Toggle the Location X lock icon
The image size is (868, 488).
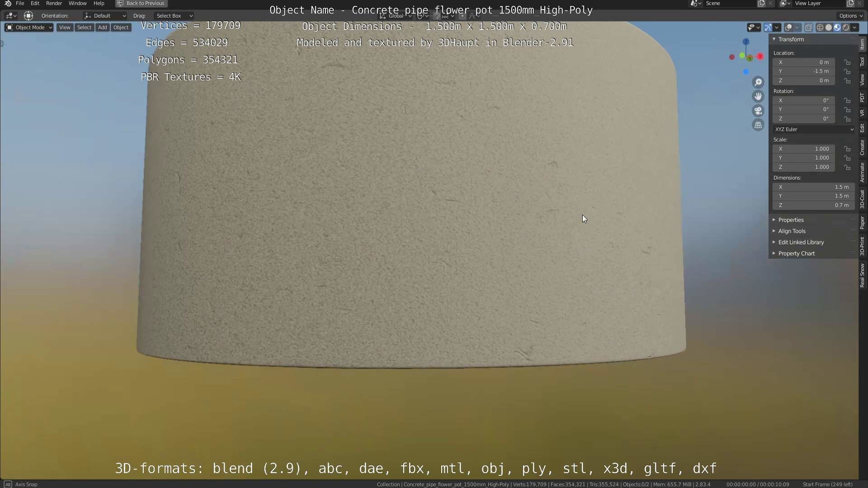tap(847, 62)
